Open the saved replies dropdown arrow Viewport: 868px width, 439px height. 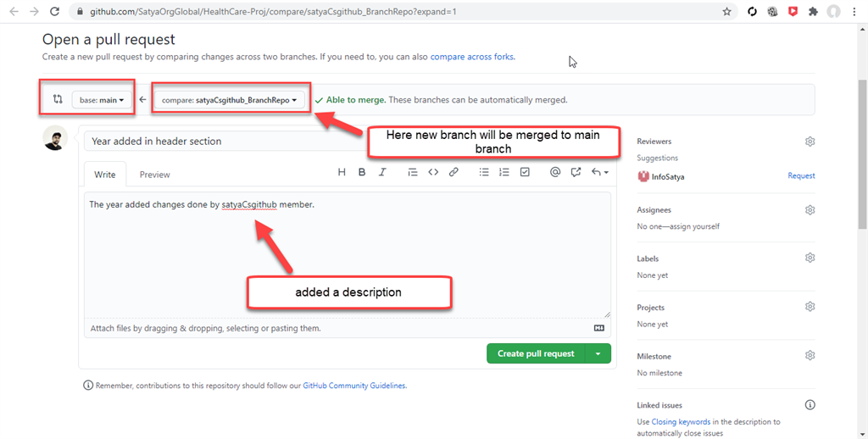point(600,172)
